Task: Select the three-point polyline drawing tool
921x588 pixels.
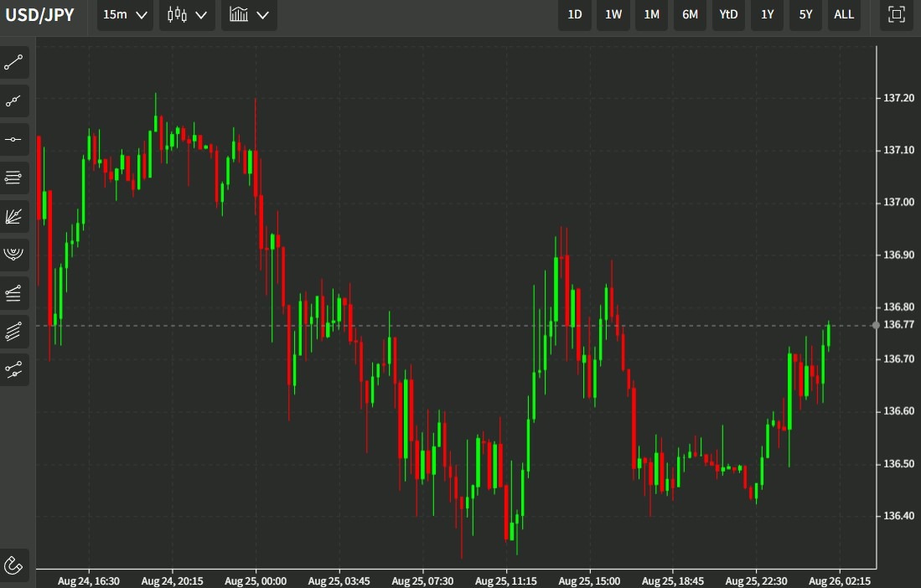Action: 13,101
